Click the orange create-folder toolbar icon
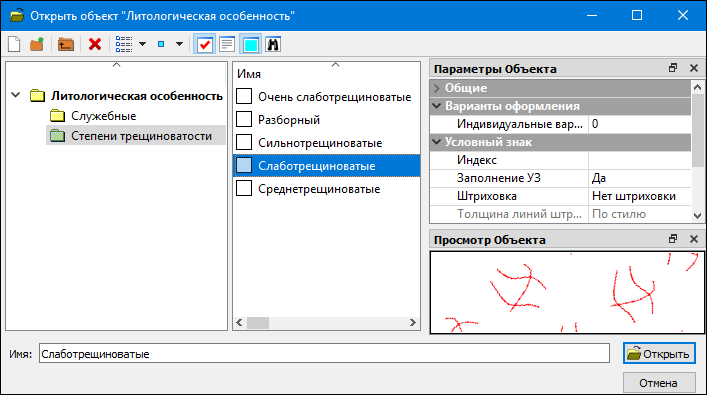This screenshot has width=707, height=395. pos(37,44)
